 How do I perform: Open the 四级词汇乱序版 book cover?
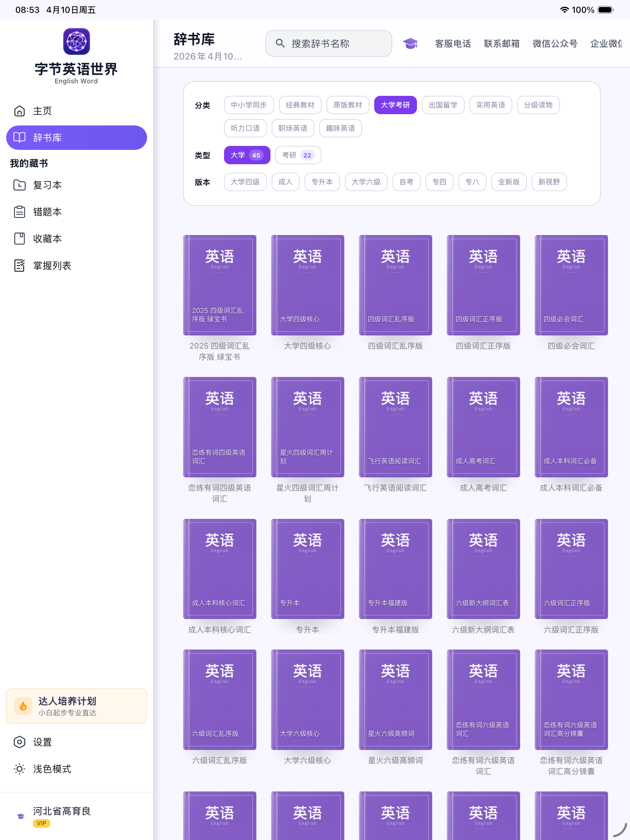coord(395,285)
